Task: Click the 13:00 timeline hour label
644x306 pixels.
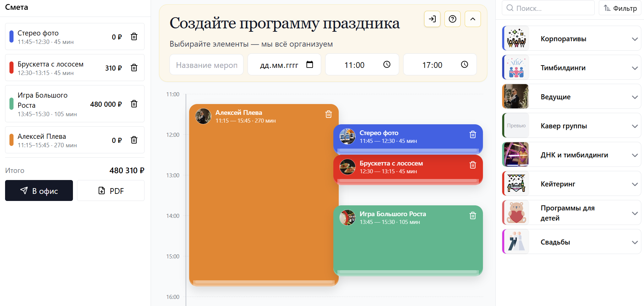Action: (173, 175)
